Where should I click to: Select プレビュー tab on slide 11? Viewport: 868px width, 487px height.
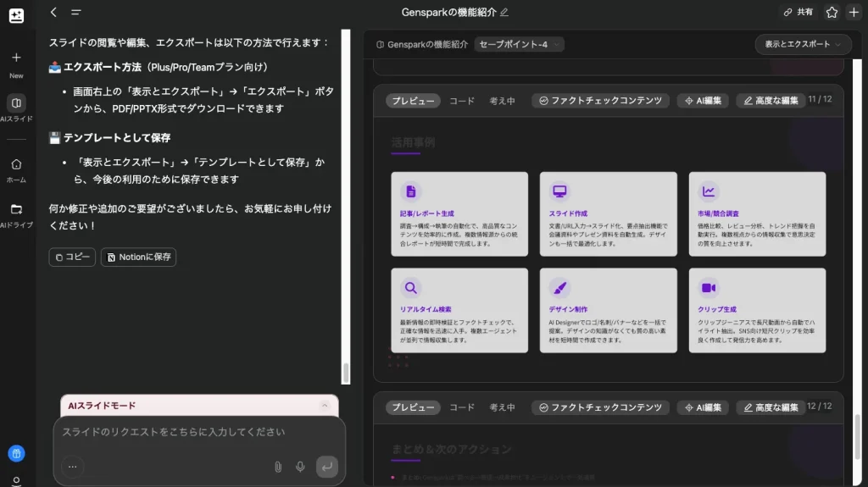(x=413, y=101)
